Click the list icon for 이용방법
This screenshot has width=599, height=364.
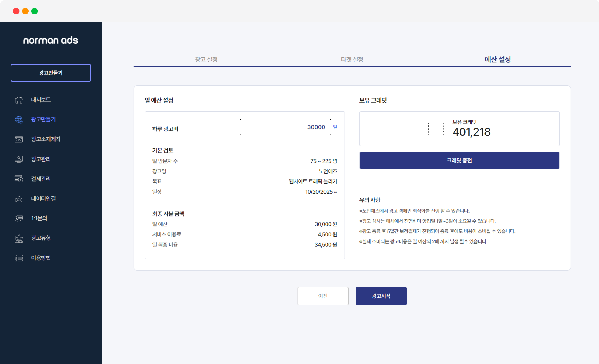pos(19,258)
